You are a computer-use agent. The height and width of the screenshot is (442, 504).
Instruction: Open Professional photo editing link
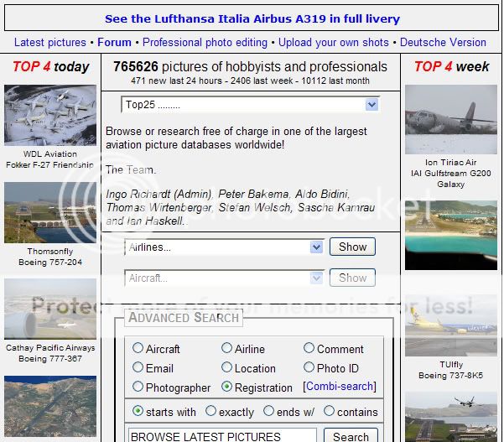(x=205, y=43)
